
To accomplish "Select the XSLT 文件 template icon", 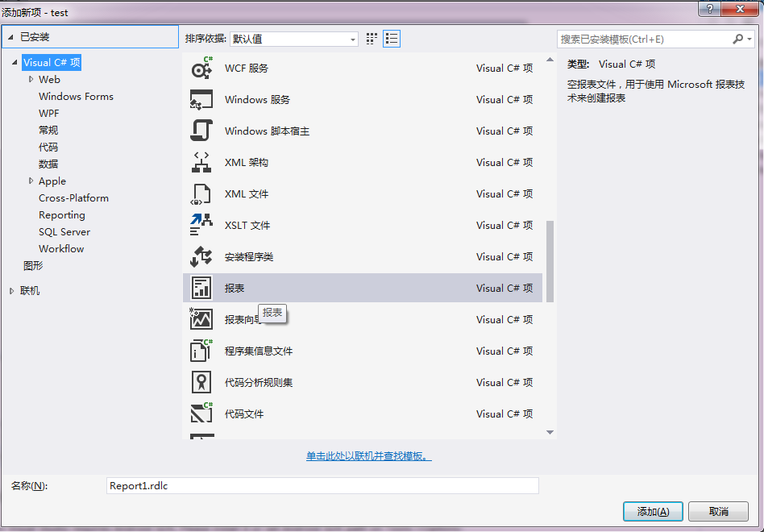I will coord(201,225).
